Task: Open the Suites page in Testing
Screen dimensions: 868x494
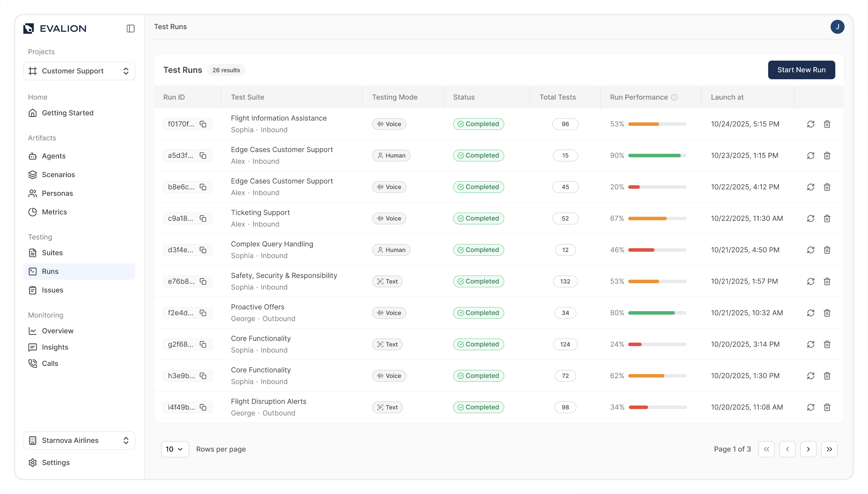Action: coord(52,253)
